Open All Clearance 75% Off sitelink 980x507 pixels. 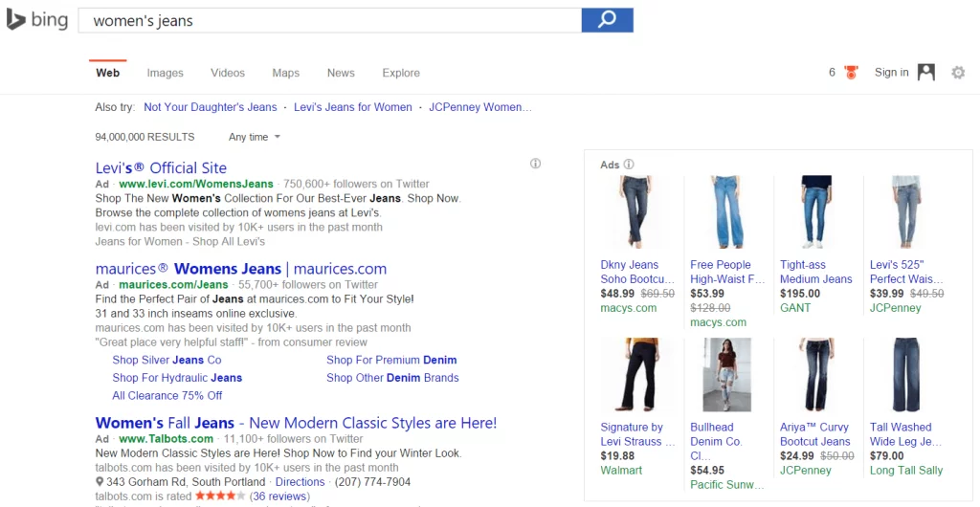pos(167,395)
